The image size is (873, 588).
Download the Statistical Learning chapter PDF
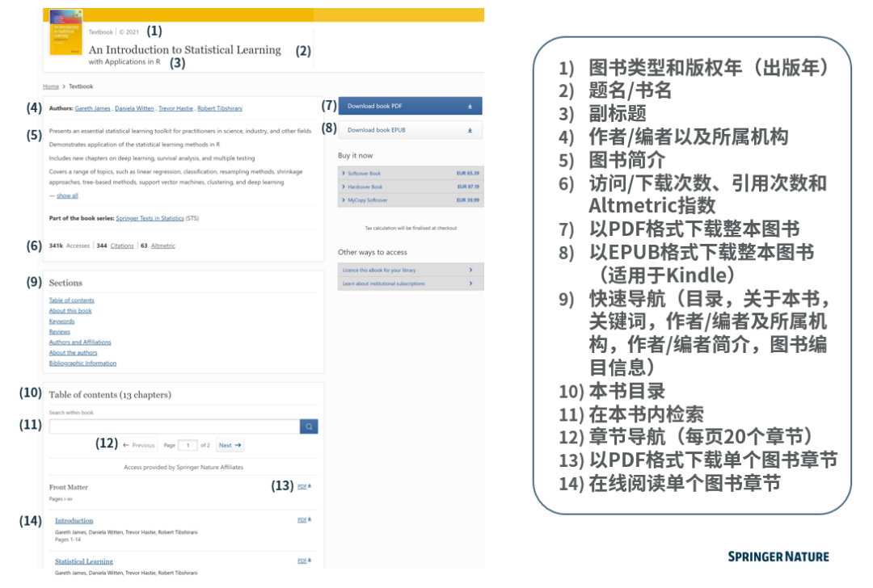tap(304, 561)
